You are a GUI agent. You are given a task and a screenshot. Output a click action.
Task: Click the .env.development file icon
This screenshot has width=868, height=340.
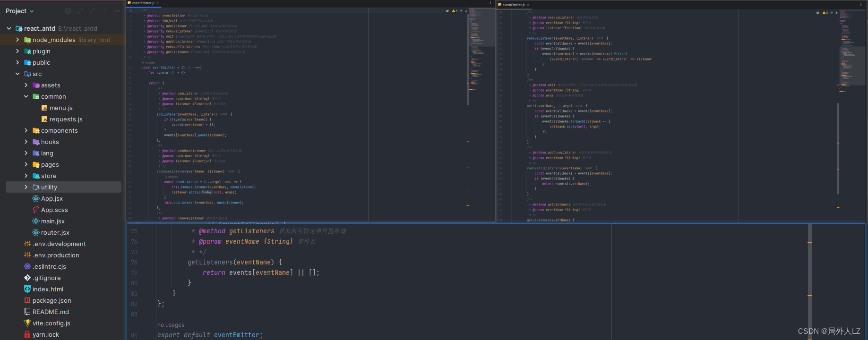coord(27,244)
